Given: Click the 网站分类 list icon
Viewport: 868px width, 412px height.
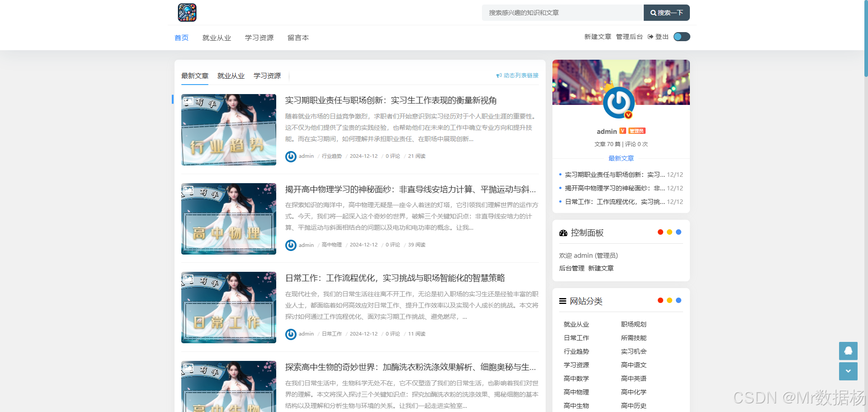Looking at the screenshot, I should tap(563, 301).
